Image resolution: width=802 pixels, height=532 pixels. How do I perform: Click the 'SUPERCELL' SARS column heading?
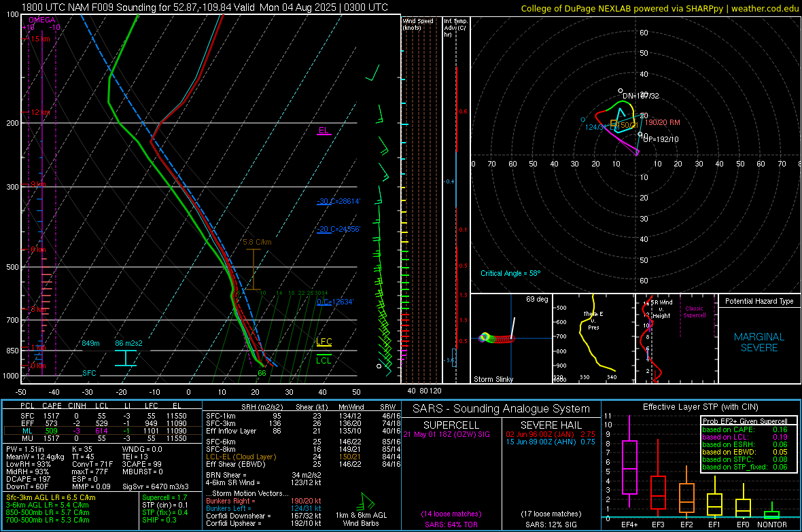tap(451, 425)
